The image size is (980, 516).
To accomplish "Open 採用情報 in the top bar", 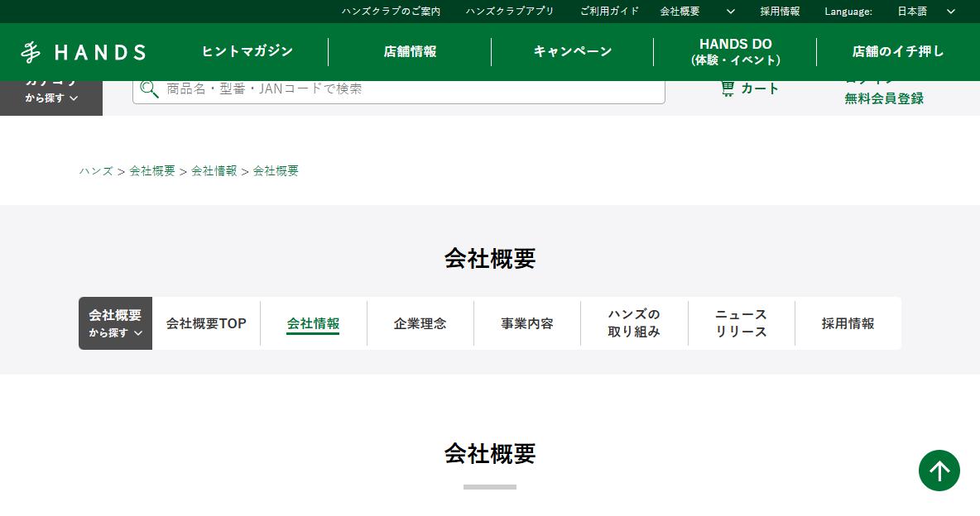I will click(x=780, y=12).
